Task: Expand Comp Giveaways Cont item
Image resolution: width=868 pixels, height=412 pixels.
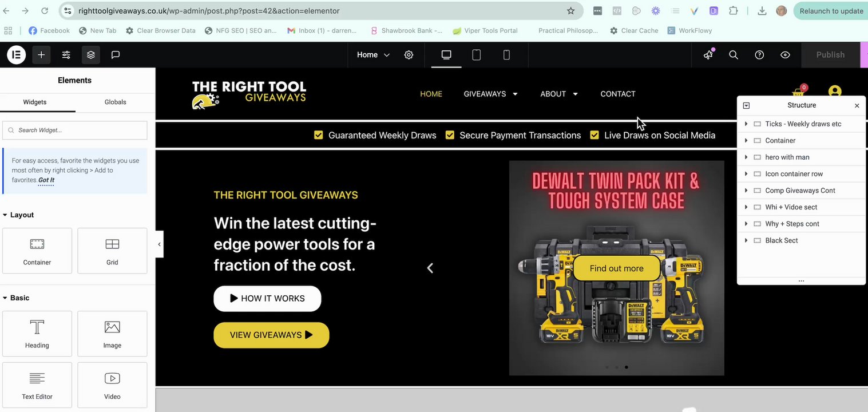Action: pyautogui.click(x=746, y=190)
